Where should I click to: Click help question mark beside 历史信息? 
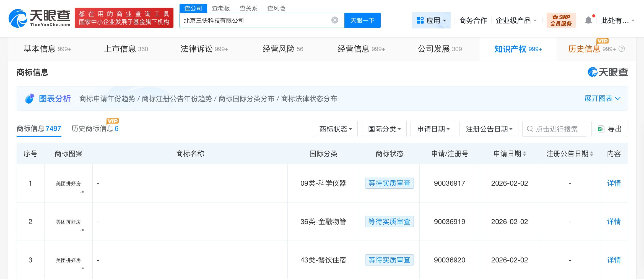pyautogui.click(x=622, y=49)
